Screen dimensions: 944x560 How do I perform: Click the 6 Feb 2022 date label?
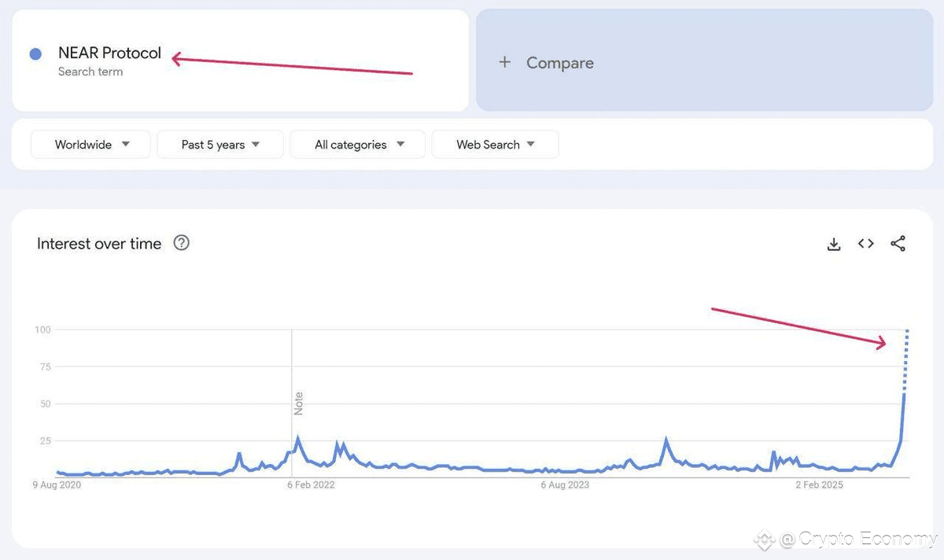310,484
